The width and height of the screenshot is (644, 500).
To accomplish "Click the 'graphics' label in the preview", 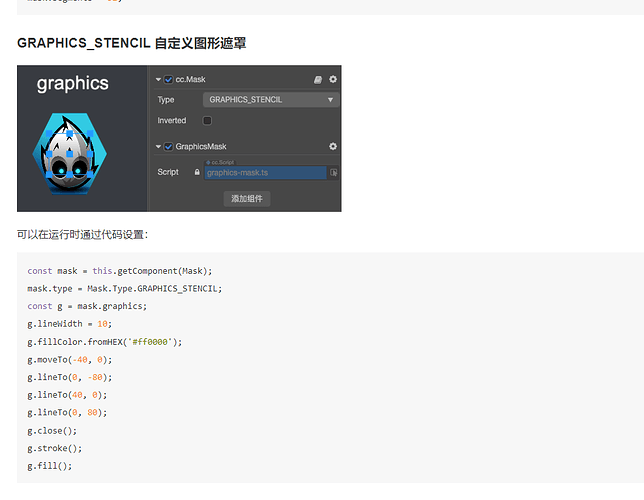I will (73, 84).
